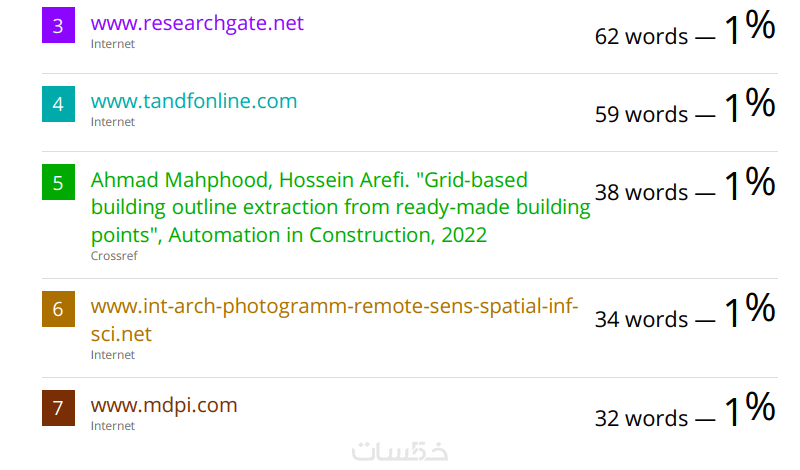Click the Crossref label under source 5
This screenshot has width=800, height=470.
coord(114,256)
